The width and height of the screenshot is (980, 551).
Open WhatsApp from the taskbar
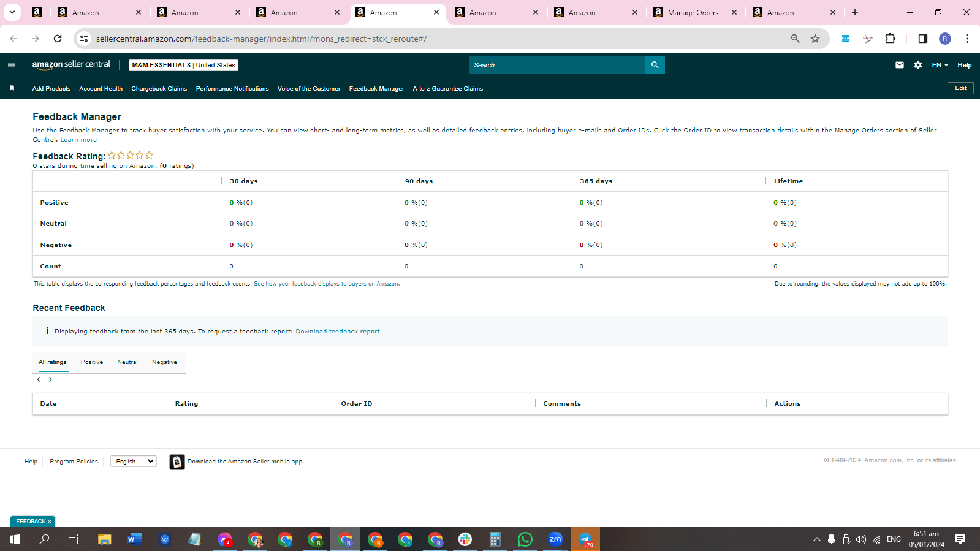(525, 539)
